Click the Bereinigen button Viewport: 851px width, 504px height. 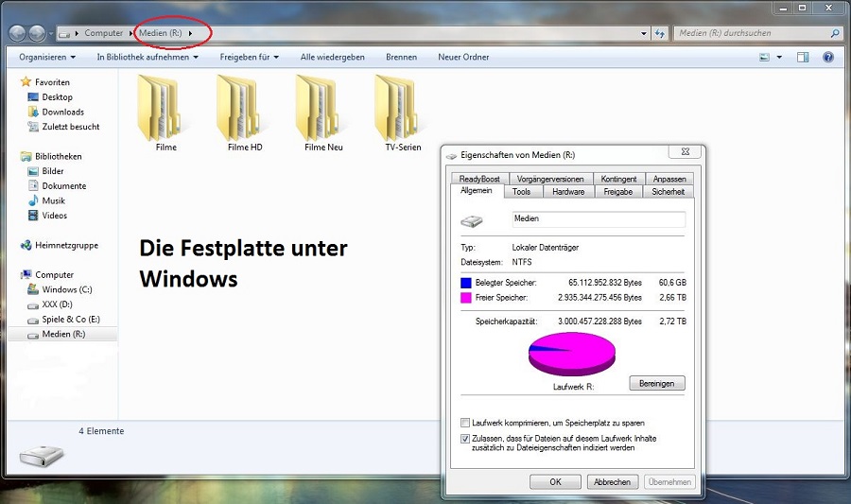coord(657,383)
